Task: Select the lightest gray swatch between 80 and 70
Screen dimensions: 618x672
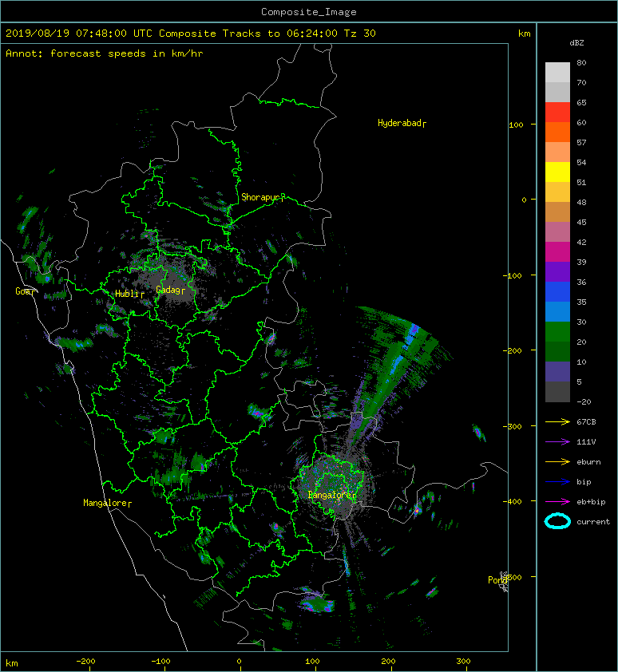Action: click(x=557, y=73)
